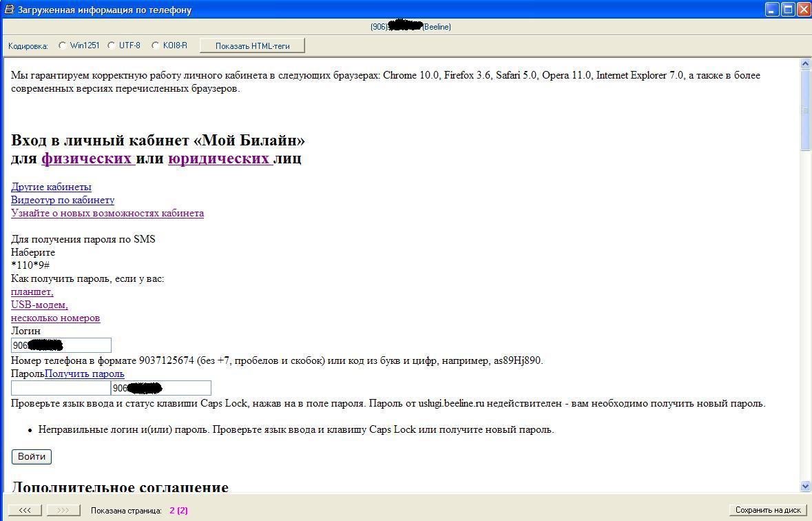Close the Загруженная информация window

[803, 10]
